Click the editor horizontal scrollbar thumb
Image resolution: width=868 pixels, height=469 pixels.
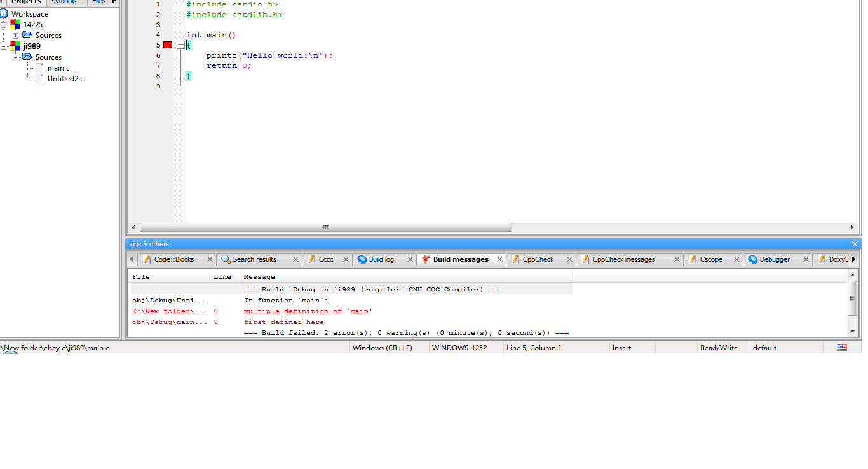point(325,227)
